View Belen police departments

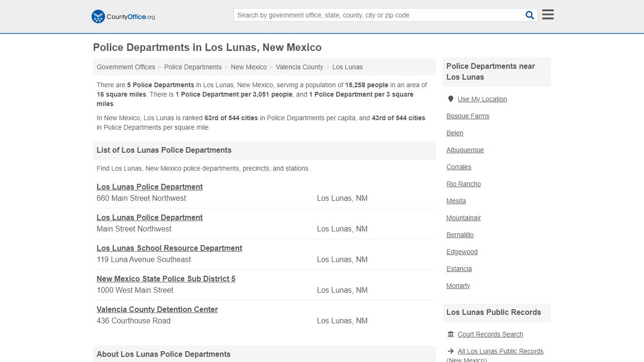454,133
